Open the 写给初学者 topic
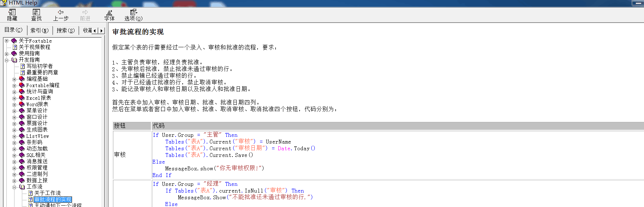 tap(40, 66)
